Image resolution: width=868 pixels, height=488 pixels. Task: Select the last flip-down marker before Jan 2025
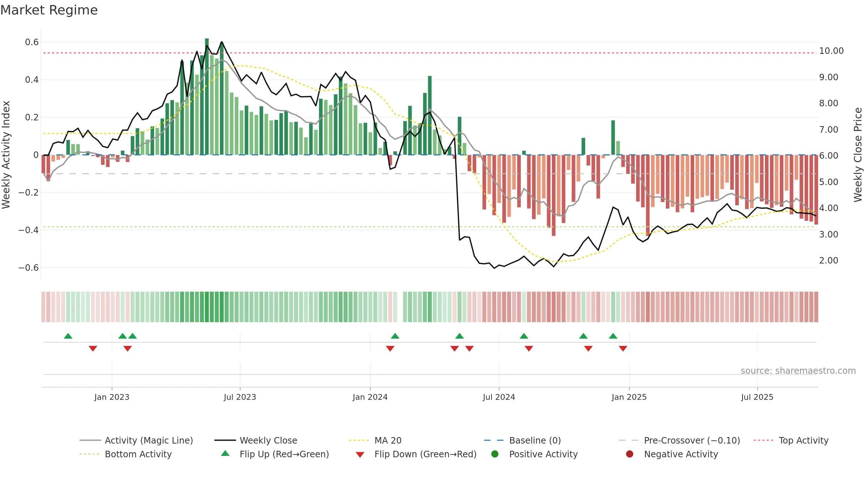pyautogui.click(x=623, y=348)
